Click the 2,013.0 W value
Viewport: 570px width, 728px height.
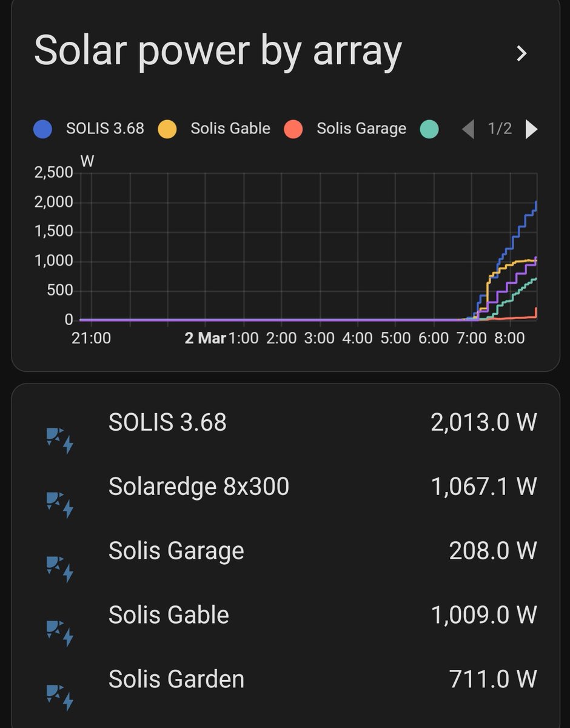click(x=484, y=423)
